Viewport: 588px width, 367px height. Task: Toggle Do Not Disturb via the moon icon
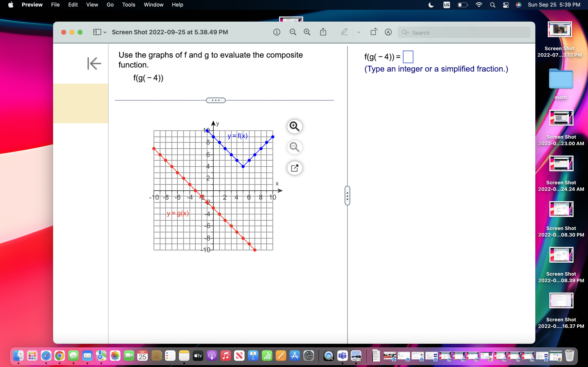tap(431, 5)
